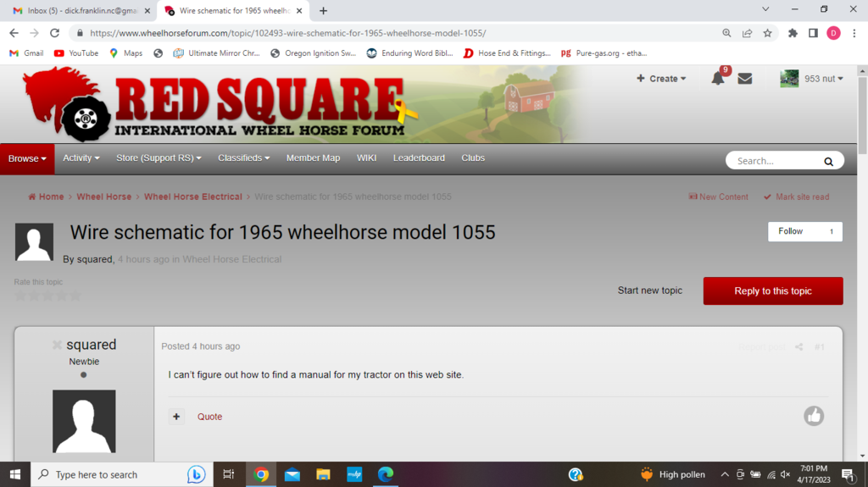
Task: Close the Wire schematic tab
Action: point(299,10)
